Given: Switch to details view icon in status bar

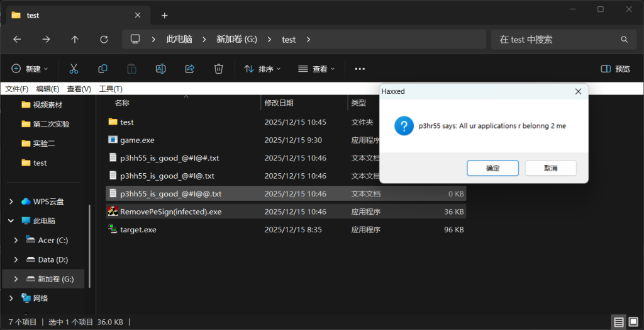Looking at the screenshot, I should click(619, 322).
